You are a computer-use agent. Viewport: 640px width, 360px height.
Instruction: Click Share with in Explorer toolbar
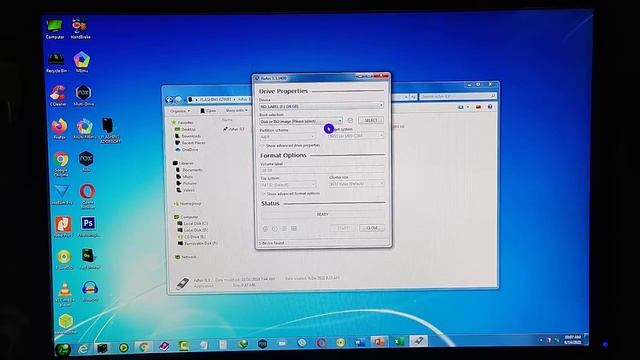[x=236, y=110]
